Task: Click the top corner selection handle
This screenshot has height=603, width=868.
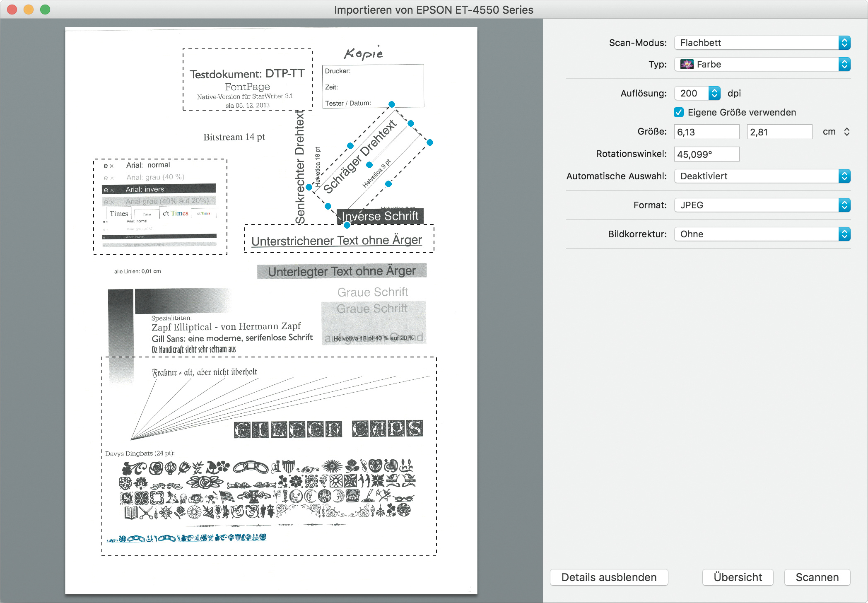Action: (391, 104)
